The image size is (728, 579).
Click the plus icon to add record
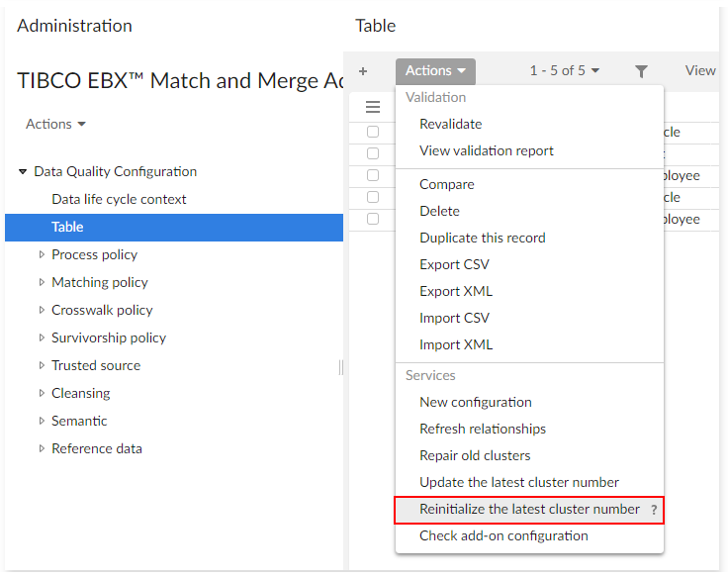pyautogui.click(x=363, y=71)
